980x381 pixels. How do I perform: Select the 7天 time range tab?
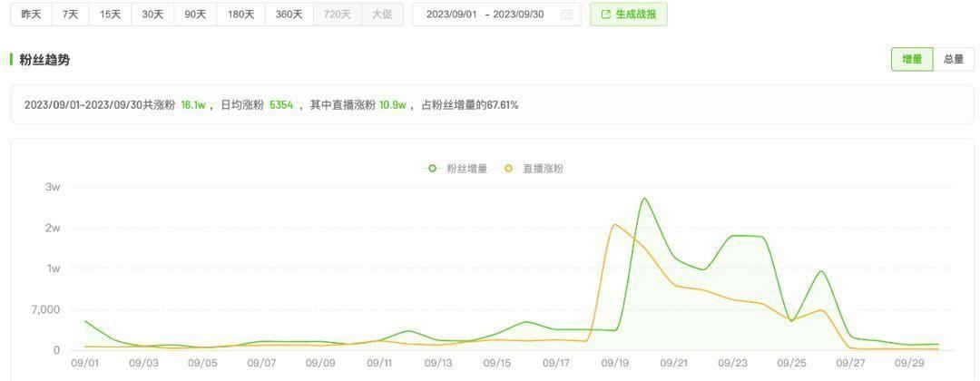point(70,15)
